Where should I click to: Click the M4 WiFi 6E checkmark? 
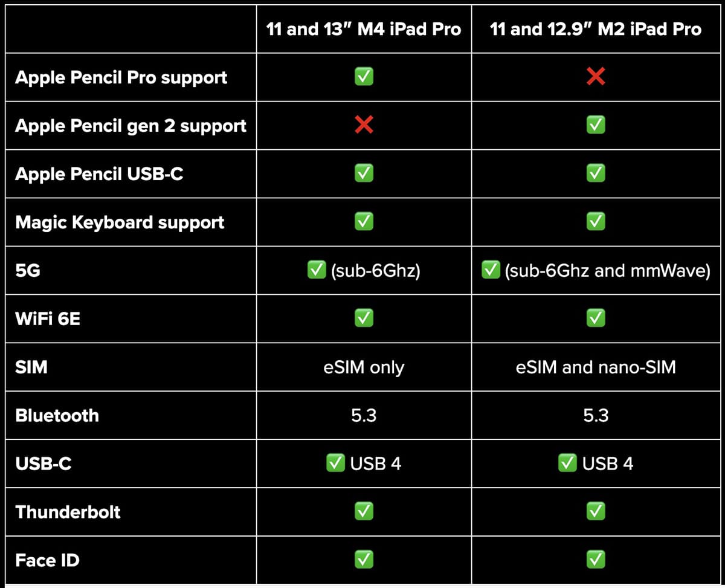[363, 318]
